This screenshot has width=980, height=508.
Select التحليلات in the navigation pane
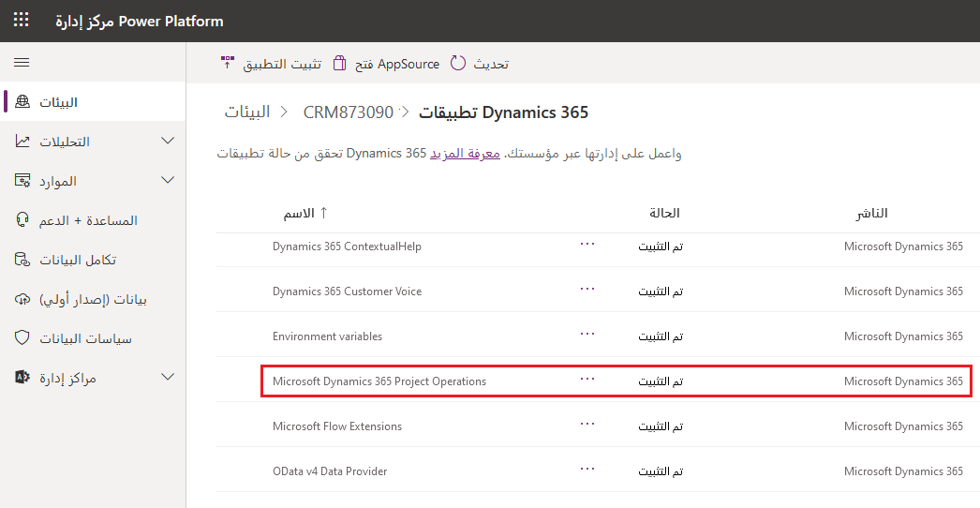[x=93, y=142]
